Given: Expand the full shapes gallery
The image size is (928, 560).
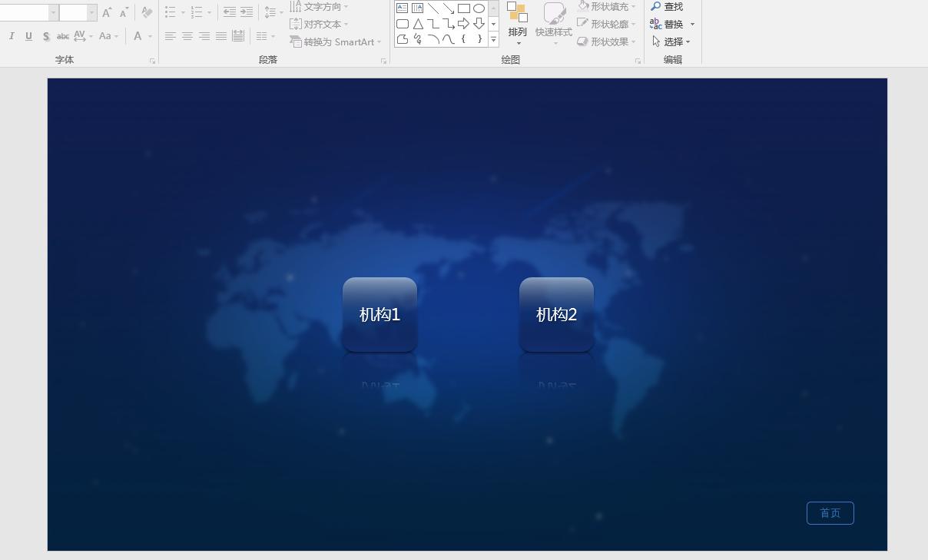Looking at the screenshot, I should click(493, 39).
